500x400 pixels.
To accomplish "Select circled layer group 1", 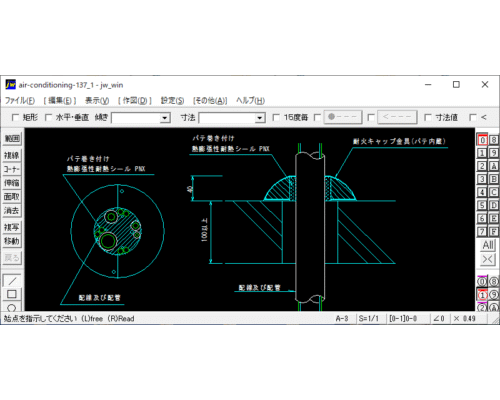I will click(482, 295).
